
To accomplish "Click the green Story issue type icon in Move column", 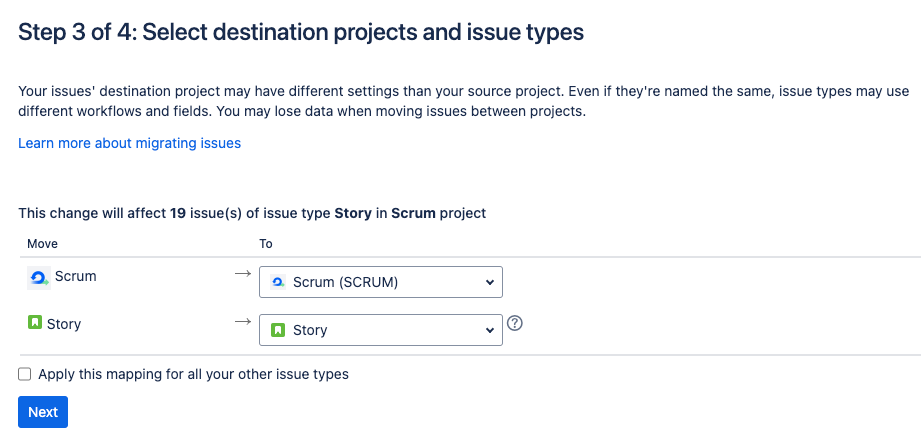I will click(35, 322).
